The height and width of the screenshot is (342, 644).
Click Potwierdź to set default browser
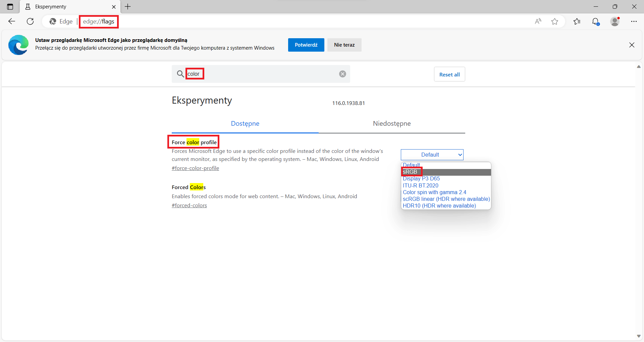306,45
